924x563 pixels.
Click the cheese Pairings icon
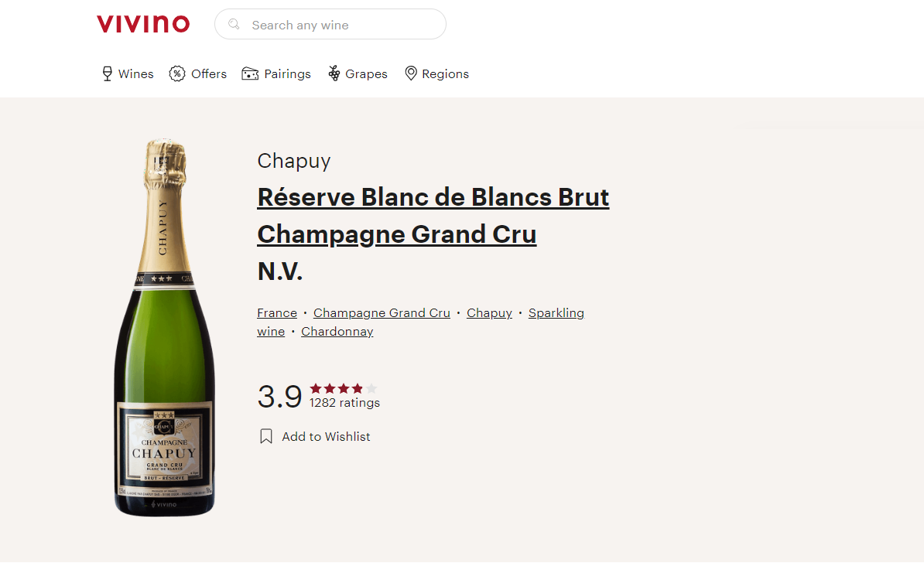pyautogui.click(x=250, y=73)
